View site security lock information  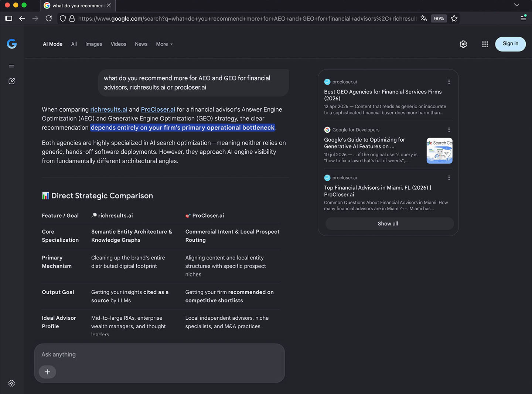(72, 18)
